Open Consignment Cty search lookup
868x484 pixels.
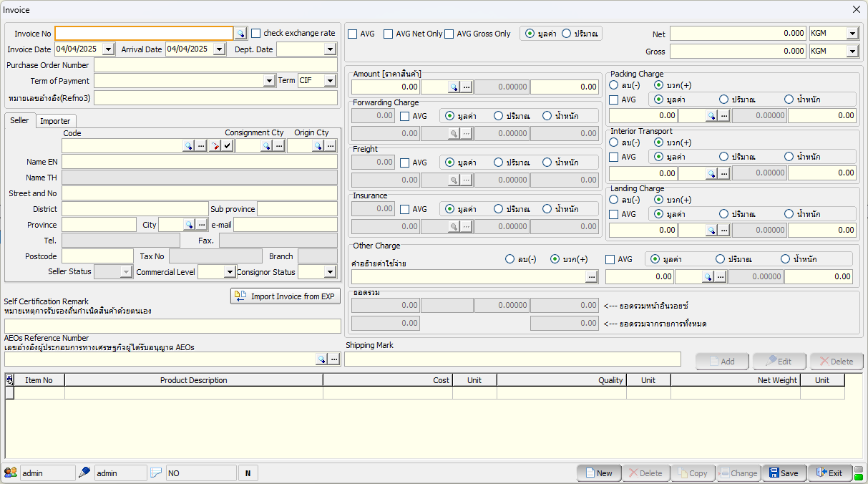pos(265,146)
